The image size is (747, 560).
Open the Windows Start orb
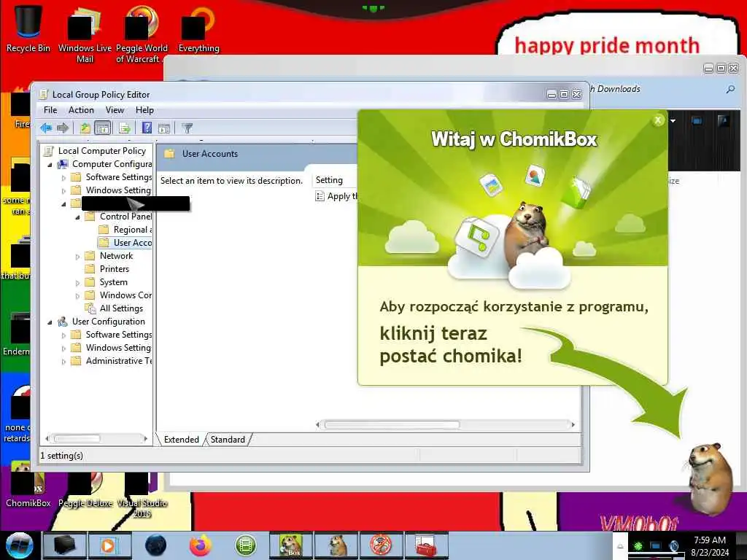pyautogui.click(x=19, y=545)
